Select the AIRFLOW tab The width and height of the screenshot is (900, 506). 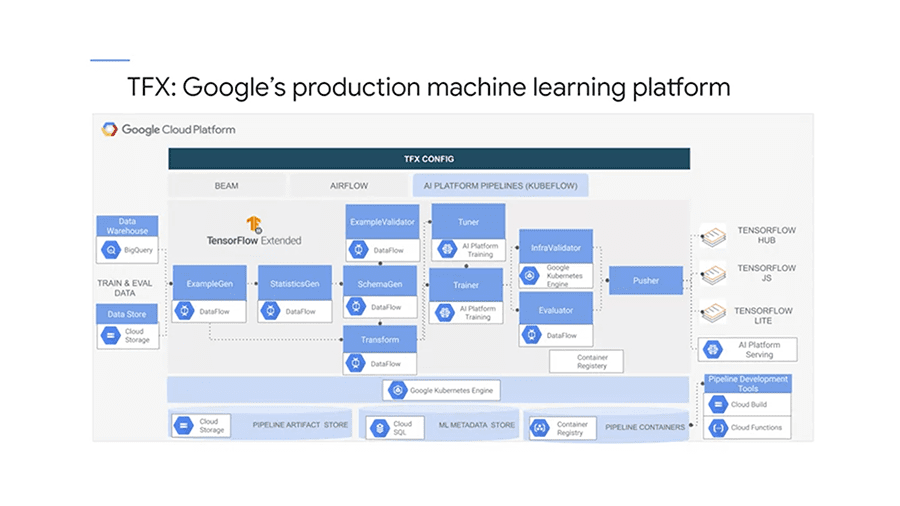350,185
